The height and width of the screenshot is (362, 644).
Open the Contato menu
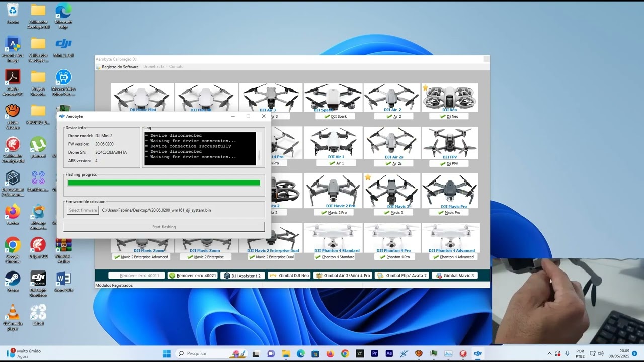click(176, 67)
